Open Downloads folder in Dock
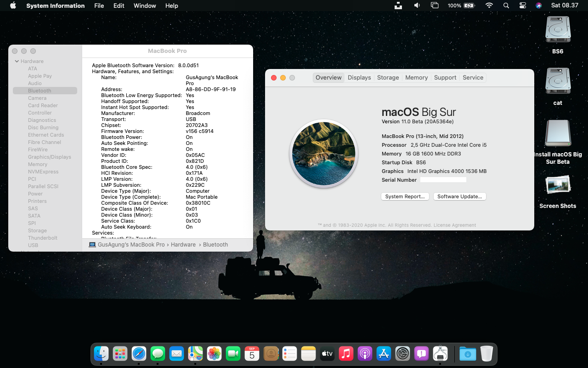588x368 pixels. pos(468,353)
